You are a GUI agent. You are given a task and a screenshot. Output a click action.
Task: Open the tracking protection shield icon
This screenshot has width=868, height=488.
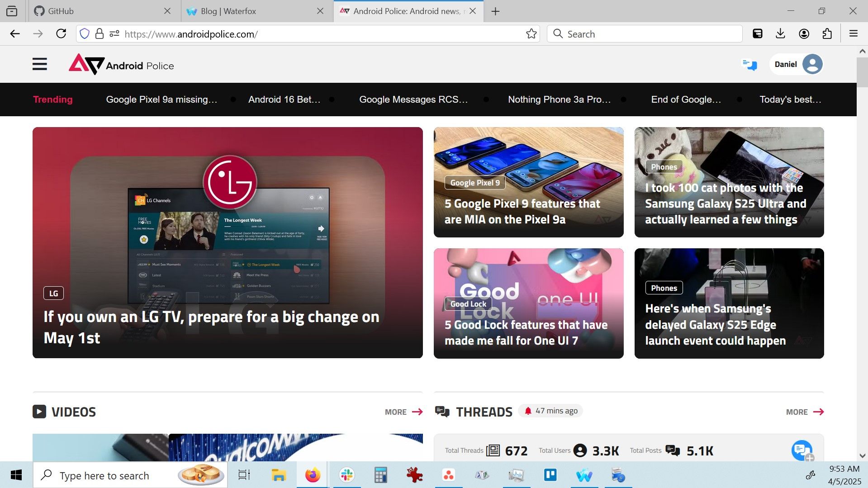[x=85, y=34]
